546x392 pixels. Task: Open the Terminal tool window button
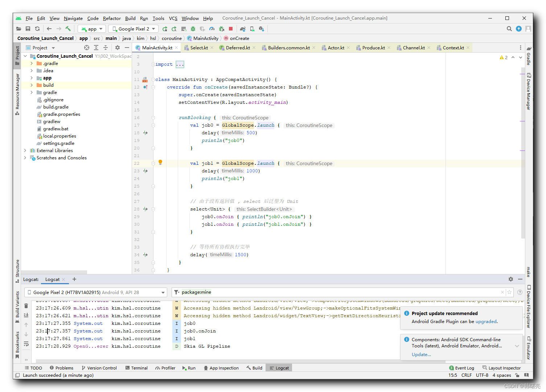tap(136, 368)
